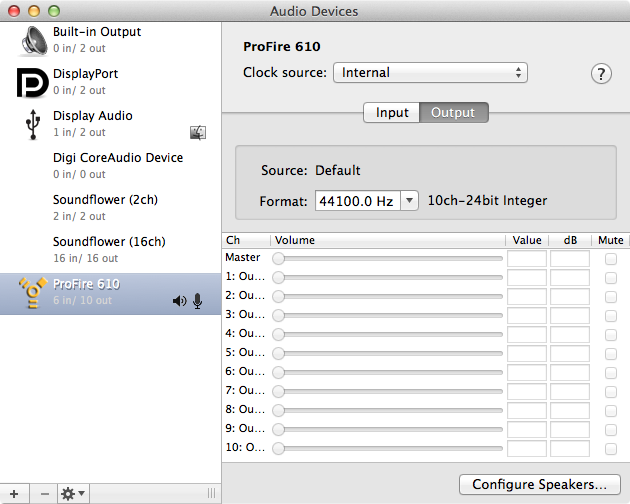This screenshot has height=504, width=630.
Task: Click the ProFire 610 FireWire icon
Action: 33,293
